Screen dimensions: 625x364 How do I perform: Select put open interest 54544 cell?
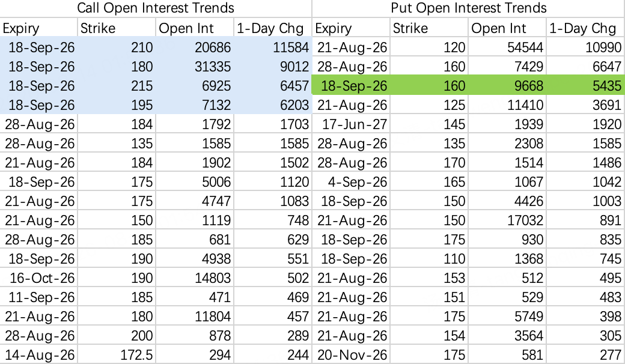507,47
